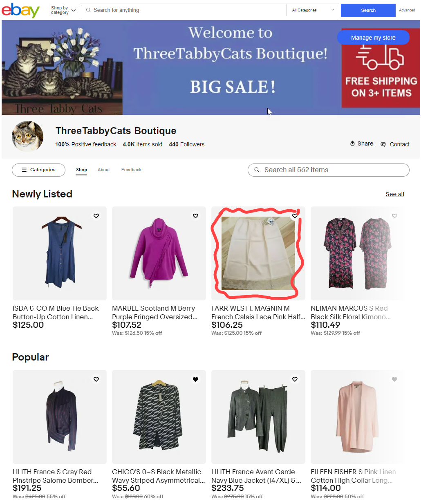Viewport: 421px width, 504px height.
Task: Switch to the About tab
Action: [104, 170]
